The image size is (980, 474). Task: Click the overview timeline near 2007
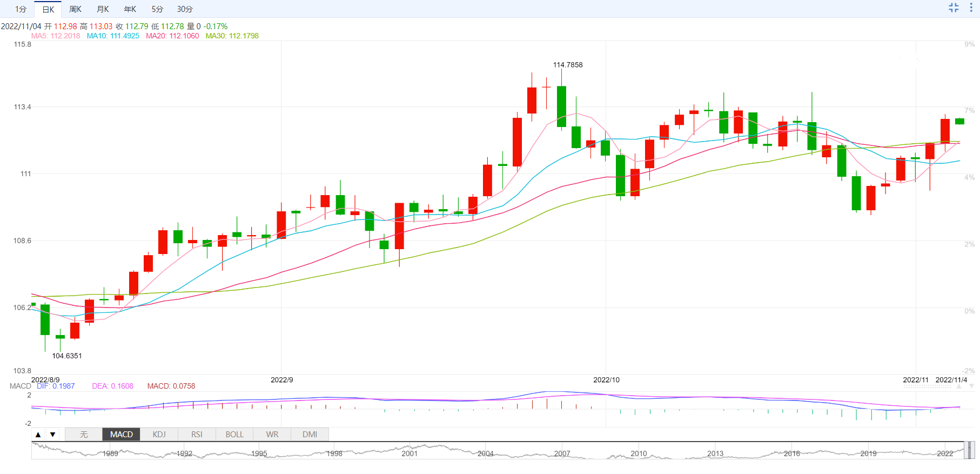pos(562,453)
